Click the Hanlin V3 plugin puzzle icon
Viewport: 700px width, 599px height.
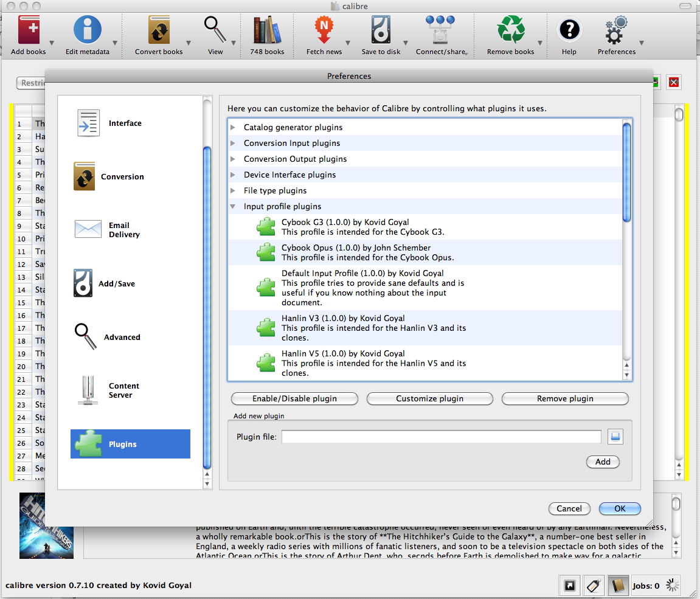[266, 328]
